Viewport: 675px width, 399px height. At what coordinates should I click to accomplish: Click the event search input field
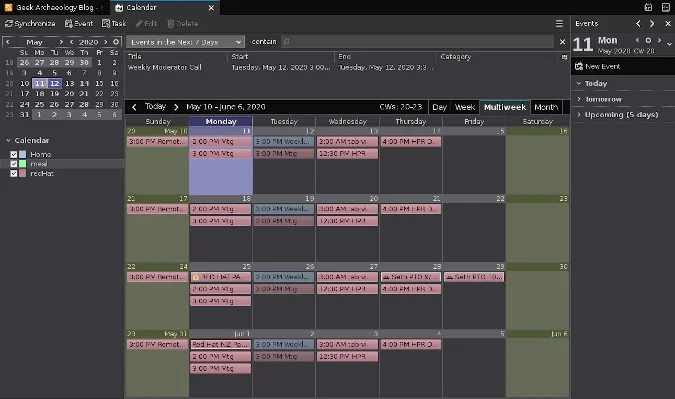tap(417, 42)
